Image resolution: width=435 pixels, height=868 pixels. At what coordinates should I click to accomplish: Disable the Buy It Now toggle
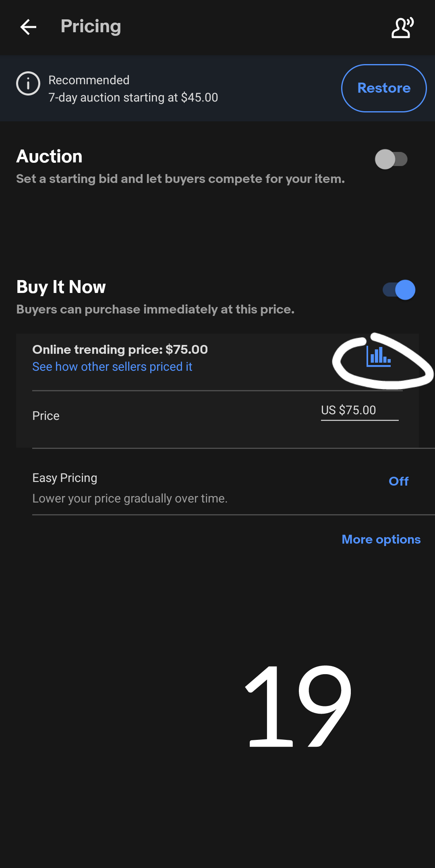click(x=399, y=290)
